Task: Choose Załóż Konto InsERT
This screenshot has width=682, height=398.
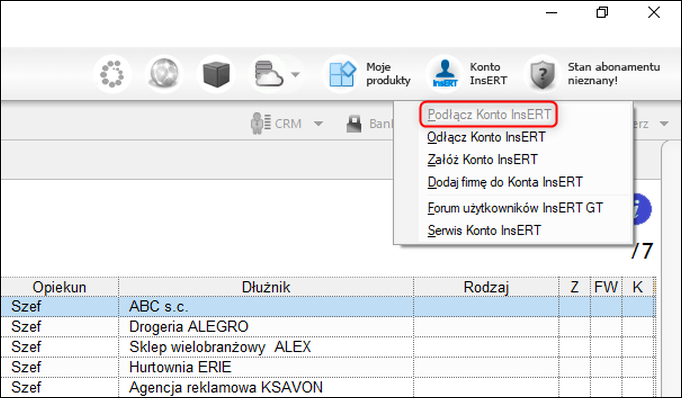Action: pyautogui.click(x=482, y=159)
